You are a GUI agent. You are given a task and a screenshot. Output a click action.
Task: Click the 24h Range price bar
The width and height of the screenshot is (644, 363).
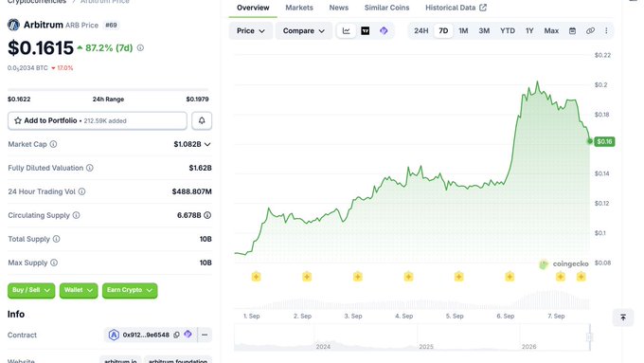click(x=108, y=89)
